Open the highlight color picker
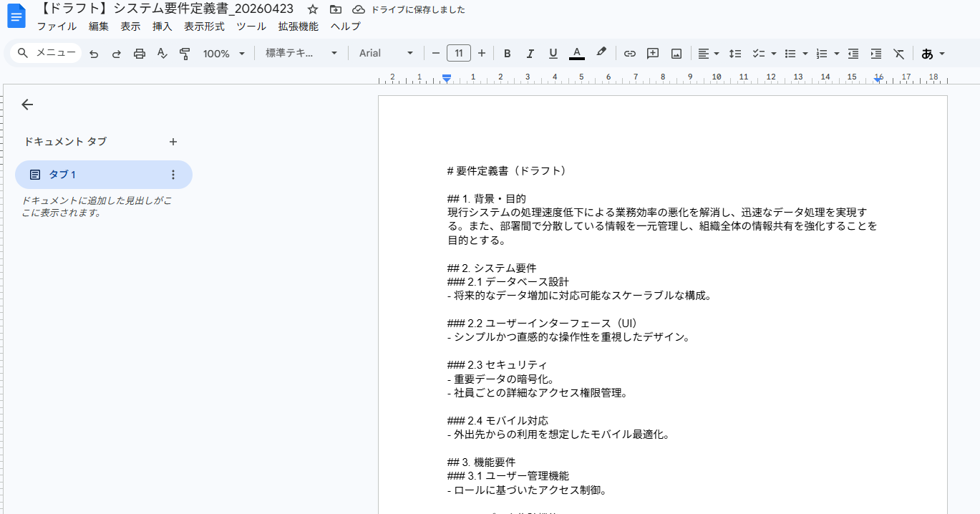The height and width of the screenshot is (514, 980). (601, 53)
